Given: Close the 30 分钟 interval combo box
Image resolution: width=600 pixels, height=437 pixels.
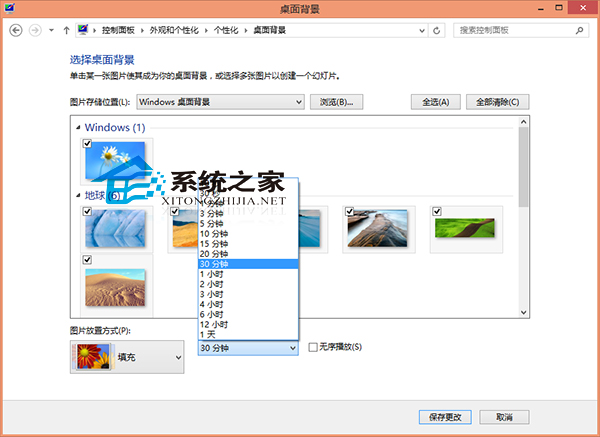Looking at the screenshot, I should point(248,348).
